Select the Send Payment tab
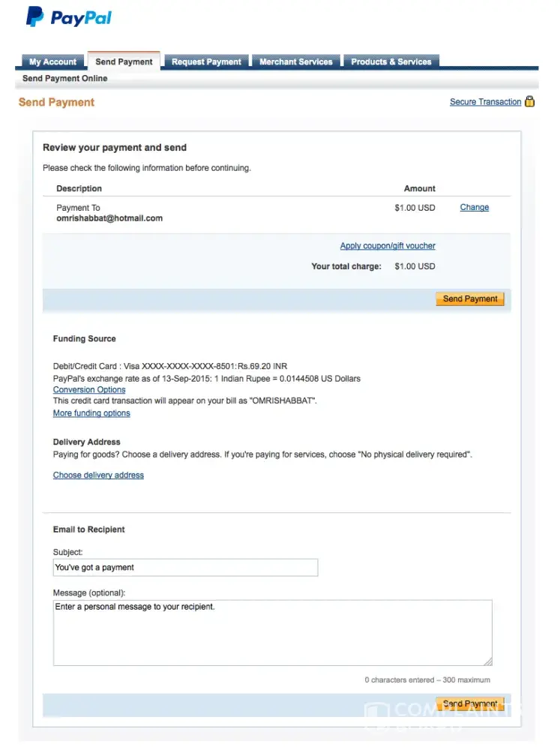 124,62
